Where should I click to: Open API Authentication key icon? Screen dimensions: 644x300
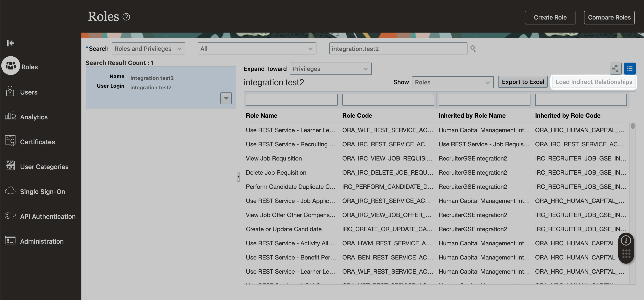[x=10, y=216]
